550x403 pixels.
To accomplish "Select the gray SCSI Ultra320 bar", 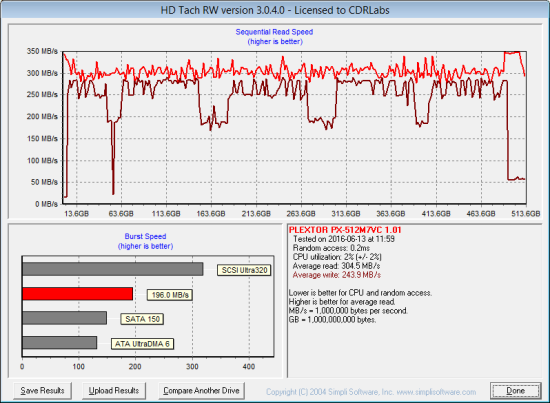I will 113,269.
